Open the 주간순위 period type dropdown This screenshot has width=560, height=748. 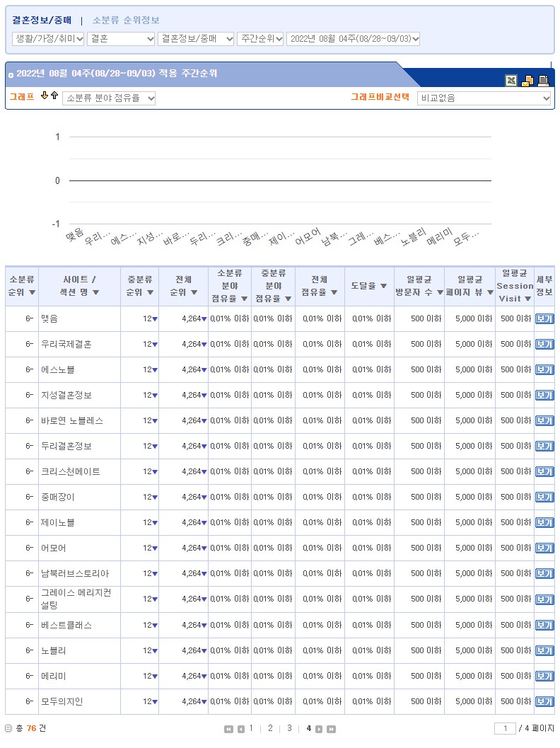259,39
